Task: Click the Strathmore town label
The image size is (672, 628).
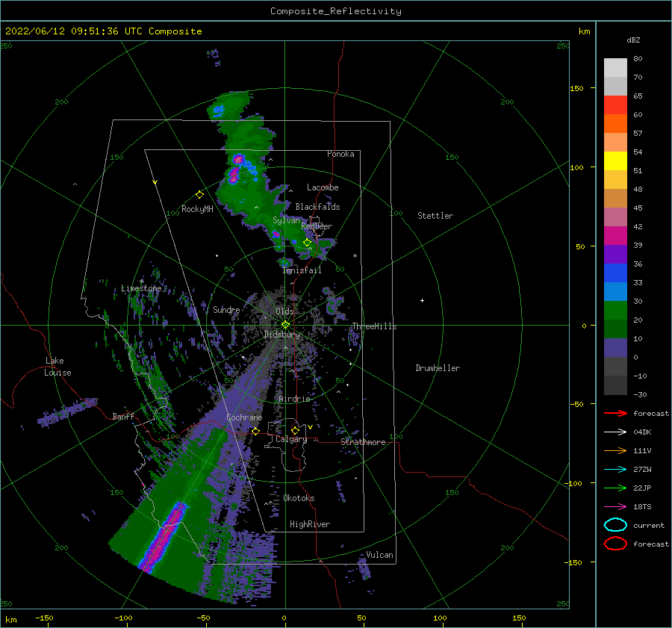Action: (x=363, y=442)
